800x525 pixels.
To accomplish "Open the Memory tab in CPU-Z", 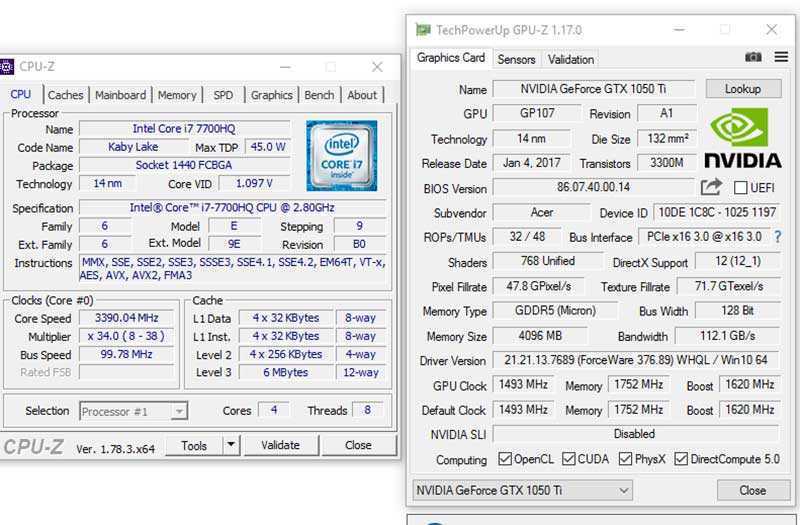I will point(177,95).
